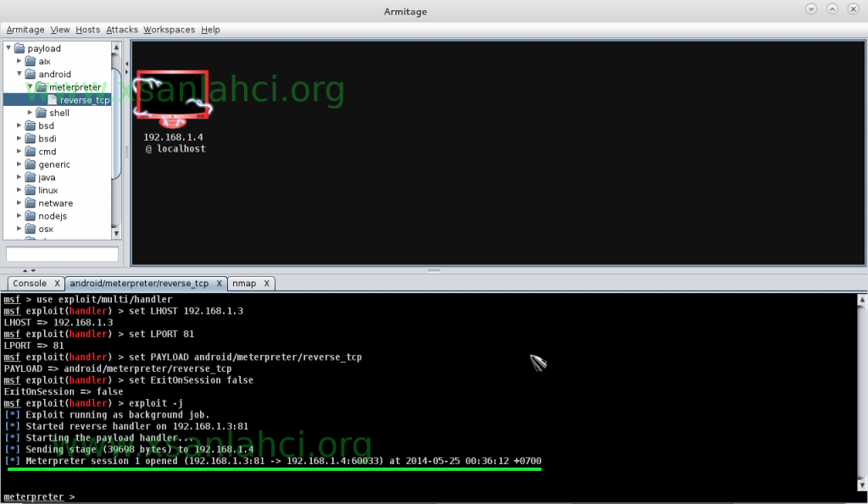Click module tree scrollbar up arrow
Screen dimensions: 868x504
click(116, 47)
